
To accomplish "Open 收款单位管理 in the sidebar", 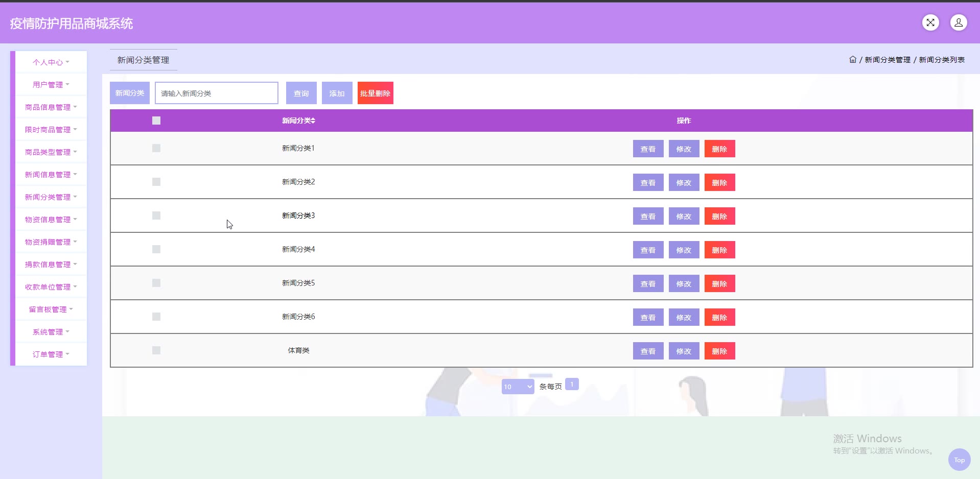I will click(x=51, y=287).
